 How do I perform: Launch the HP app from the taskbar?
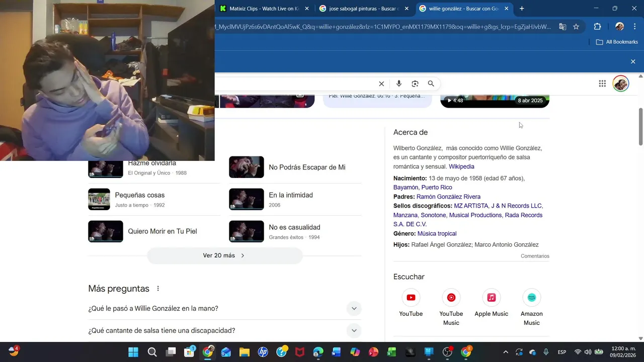[x=263, y=352]
